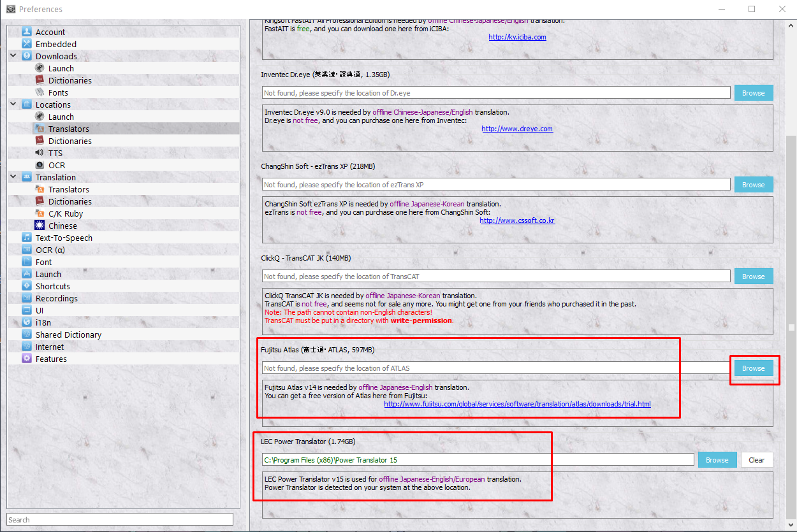797x532 pixels.
Task: Collapse the Locations tree section
Action: pos(13,104)
